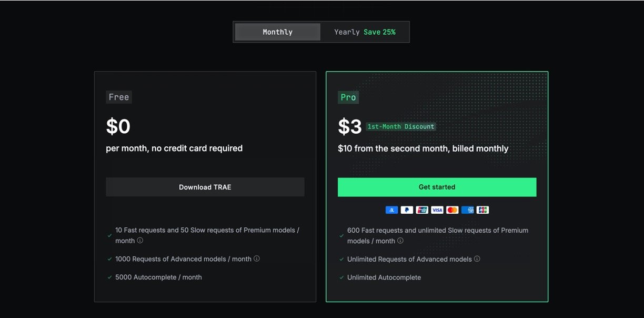The image size is (644, 318).
Task: Click the JCB card icon
Action: (x=482, y=210)
